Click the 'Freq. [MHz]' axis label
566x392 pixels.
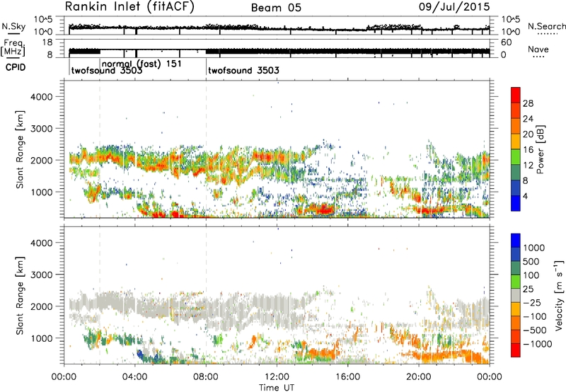pyautogui.click(x=13, y=48)
